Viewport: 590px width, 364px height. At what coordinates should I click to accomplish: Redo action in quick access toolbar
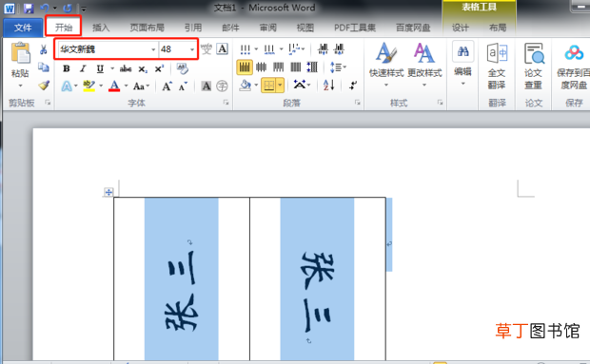68,8
